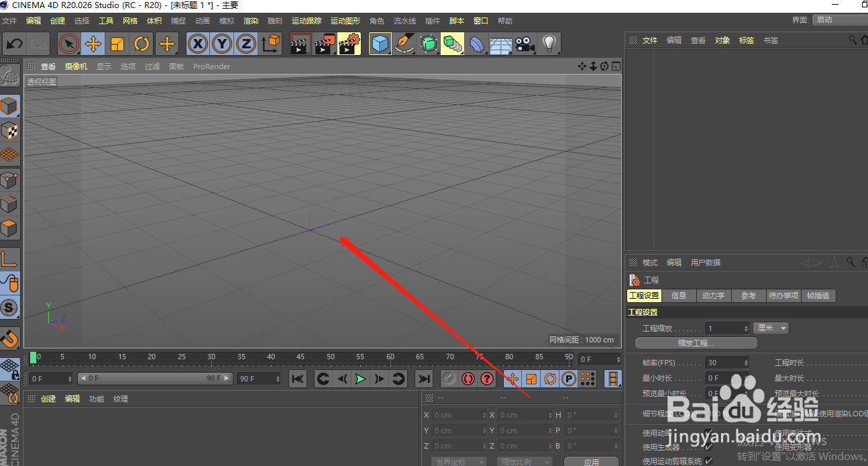The height and width of the screenshot is (466, 868).
Task: Click the preview range slider bar
Action: click(x=155, y=379)
